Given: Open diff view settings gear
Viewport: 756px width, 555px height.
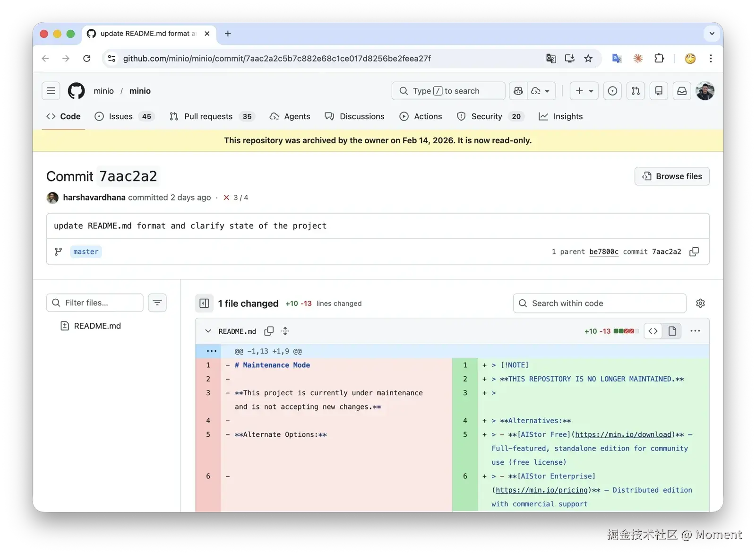Looking at the screenshot, I should point(700,303).
